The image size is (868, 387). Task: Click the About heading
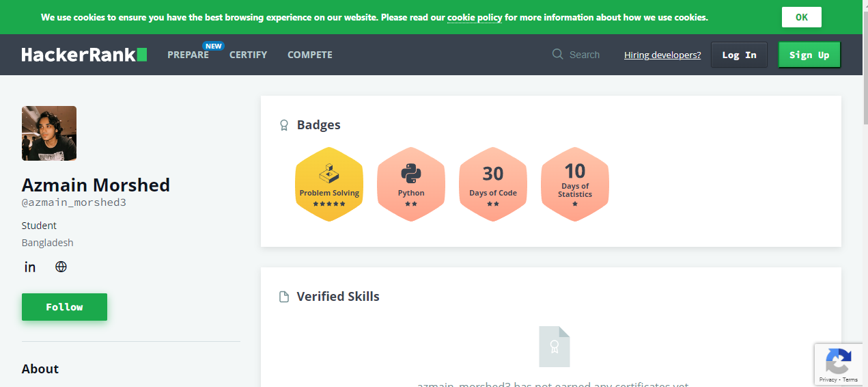coord(40,369)
